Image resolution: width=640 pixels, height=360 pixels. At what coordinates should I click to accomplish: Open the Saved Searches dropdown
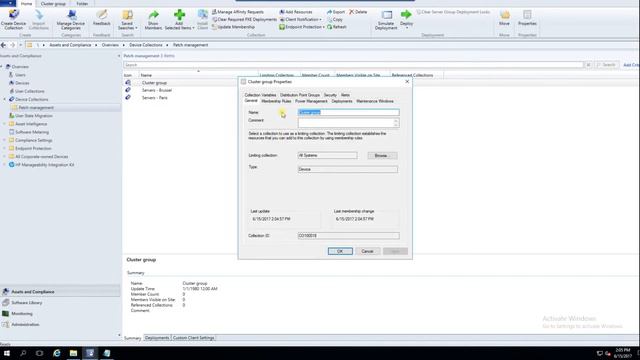point(127,19)
